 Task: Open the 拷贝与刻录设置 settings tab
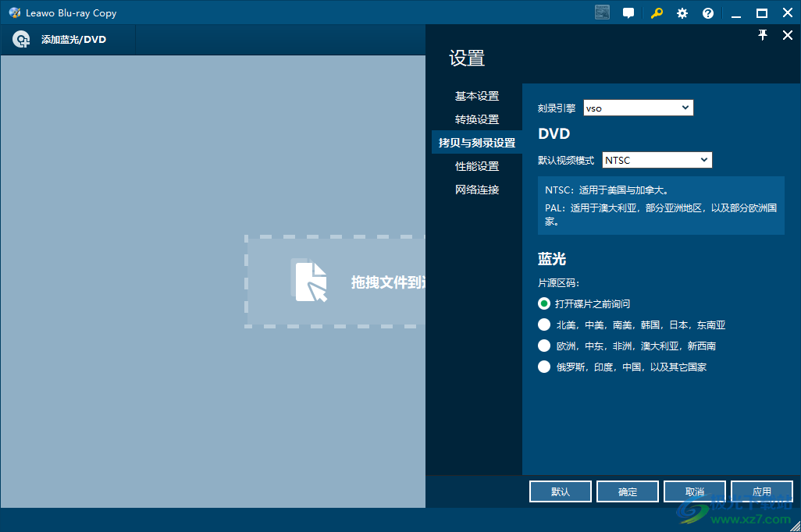[476, 143]
